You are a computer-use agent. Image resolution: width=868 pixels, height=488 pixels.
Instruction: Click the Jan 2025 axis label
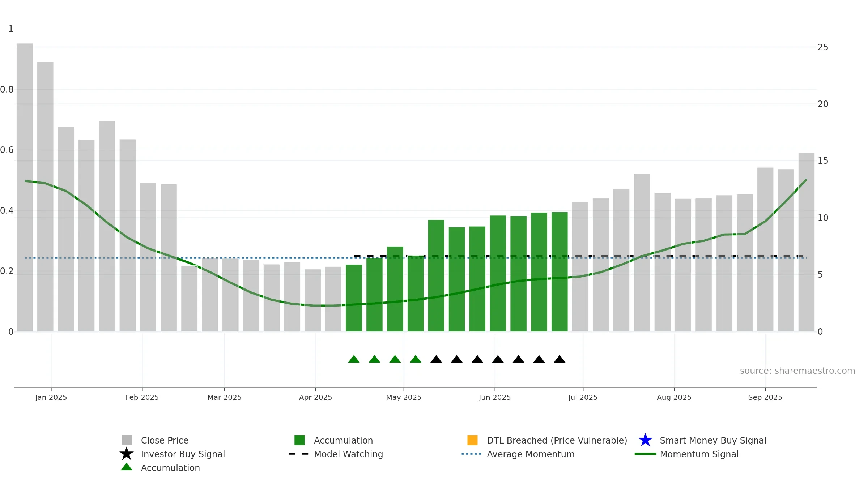tap(51, 397)
